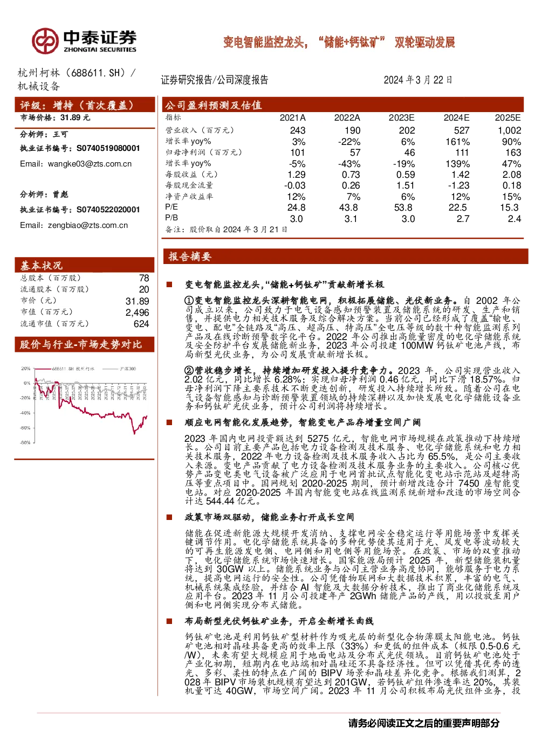Click the rating header 评级：增持（首次覆盖）
The image size is (535, 756).
pyautogui.click(x=85, y=105)
